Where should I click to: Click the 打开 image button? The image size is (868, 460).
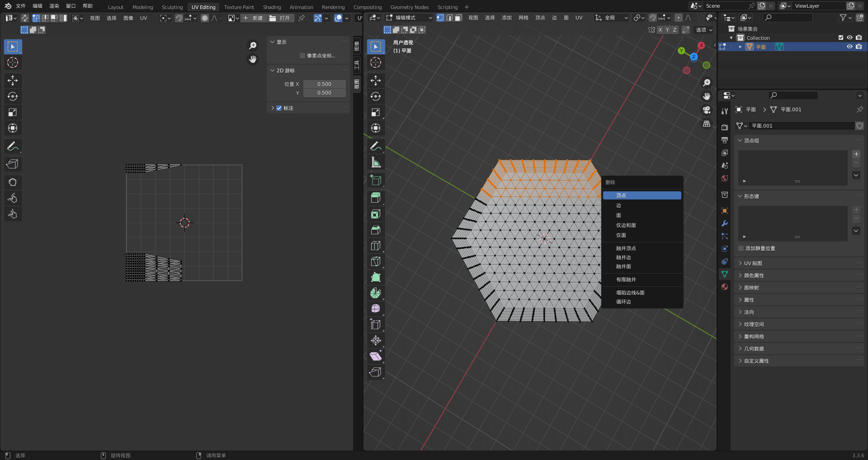coord(280,18)
